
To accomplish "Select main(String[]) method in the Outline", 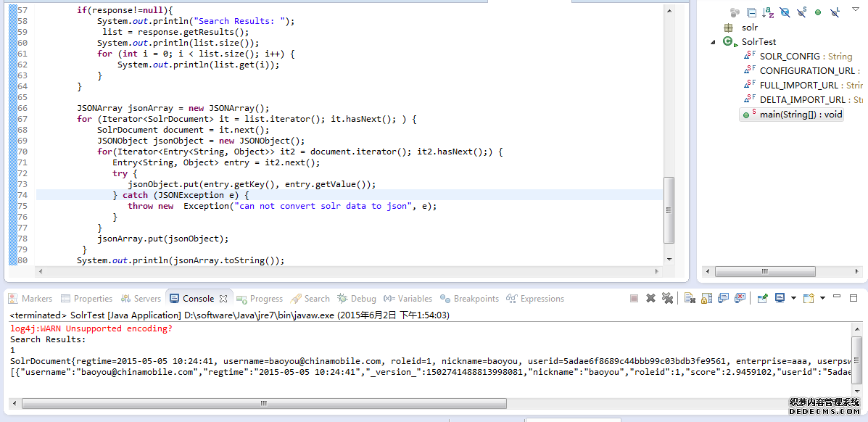I will click(x=801, y=115).
